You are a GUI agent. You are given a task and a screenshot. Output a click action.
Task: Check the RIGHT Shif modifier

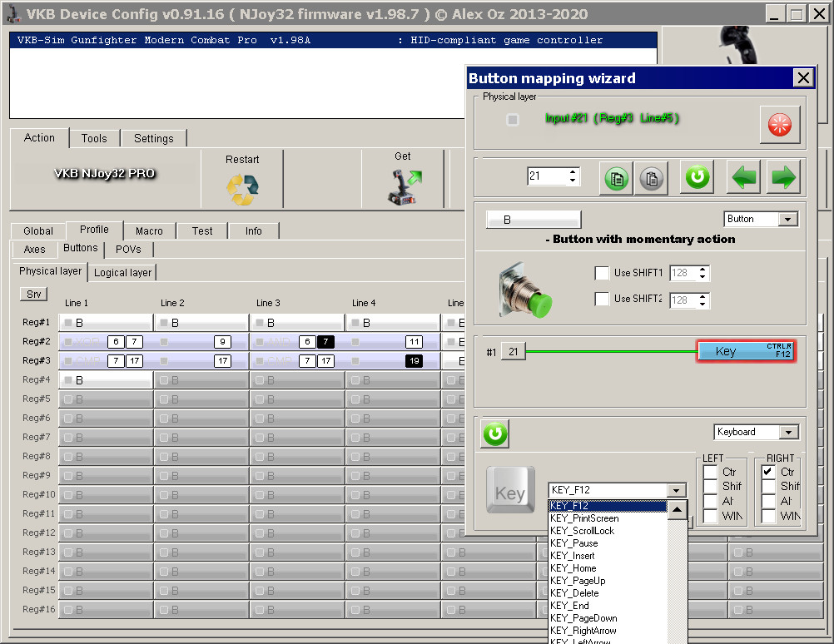coord(768,486)
